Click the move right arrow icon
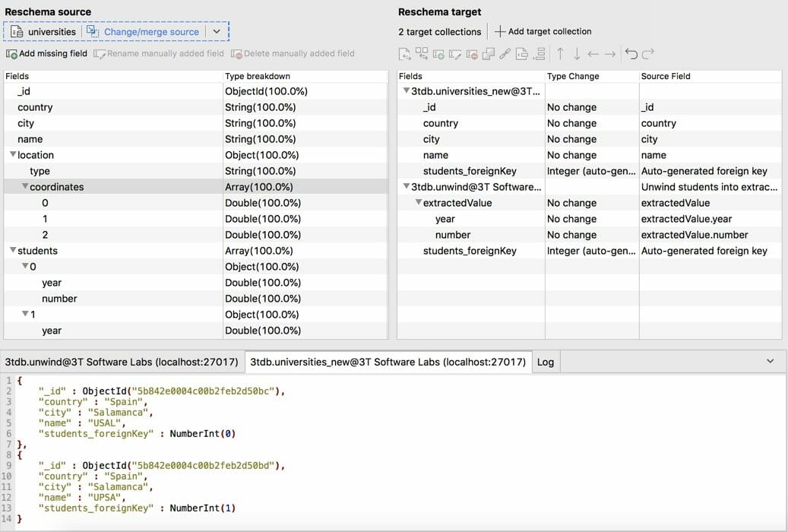Screen dimensions: 788x532 point(610,54)
